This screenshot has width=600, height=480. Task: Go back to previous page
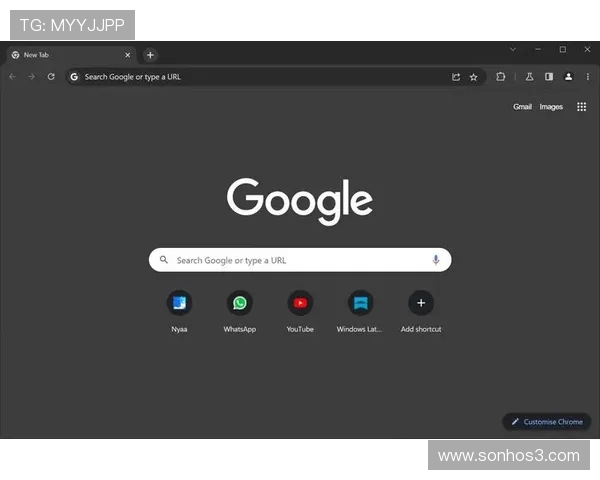tap(13, 77)
